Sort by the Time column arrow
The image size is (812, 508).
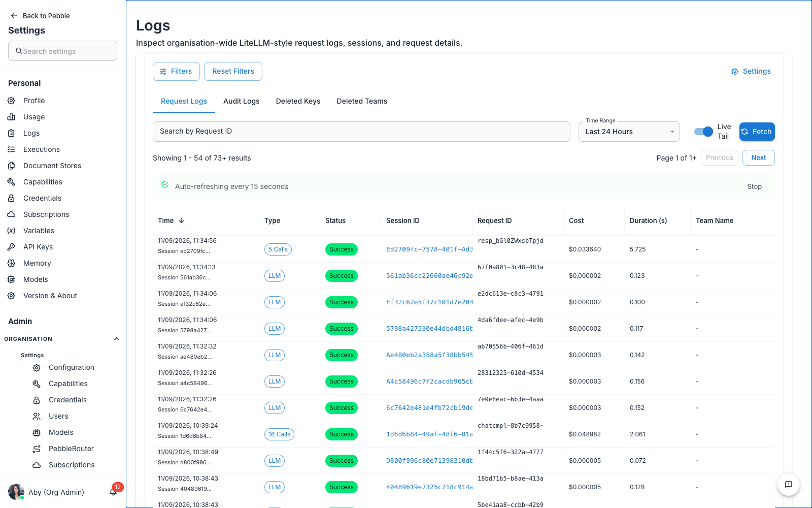[x=181, y=220]
